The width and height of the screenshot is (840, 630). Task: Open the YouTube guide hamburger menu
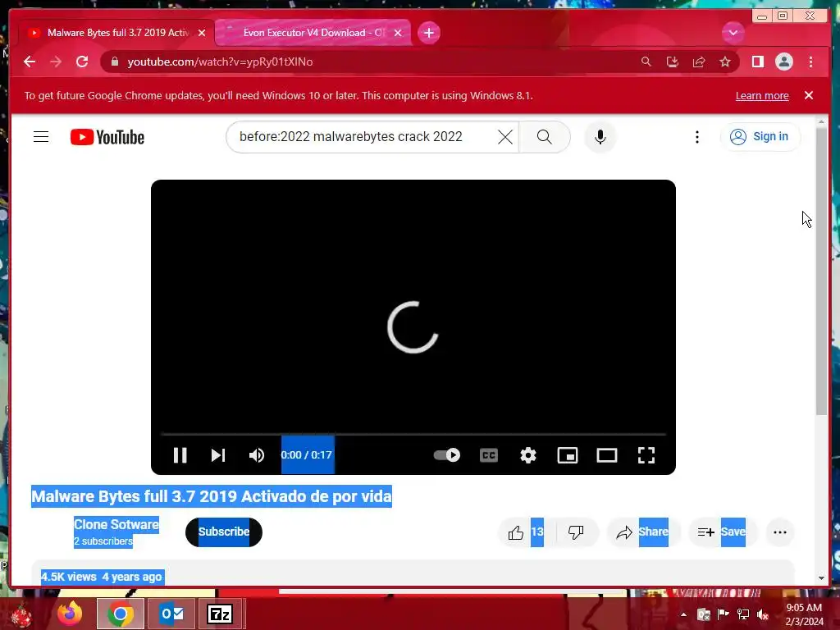tap(41, 137)
